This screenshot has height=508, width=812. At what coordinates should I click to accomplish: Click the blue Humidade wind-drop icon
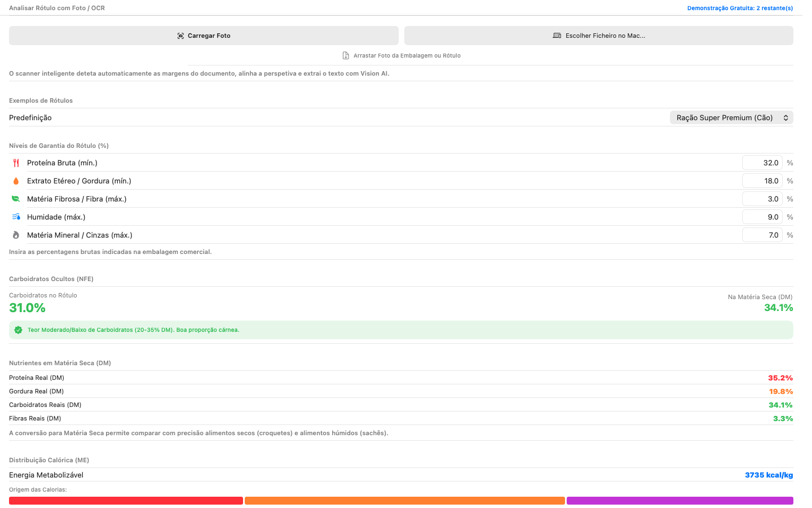click(x=16, y=217)
